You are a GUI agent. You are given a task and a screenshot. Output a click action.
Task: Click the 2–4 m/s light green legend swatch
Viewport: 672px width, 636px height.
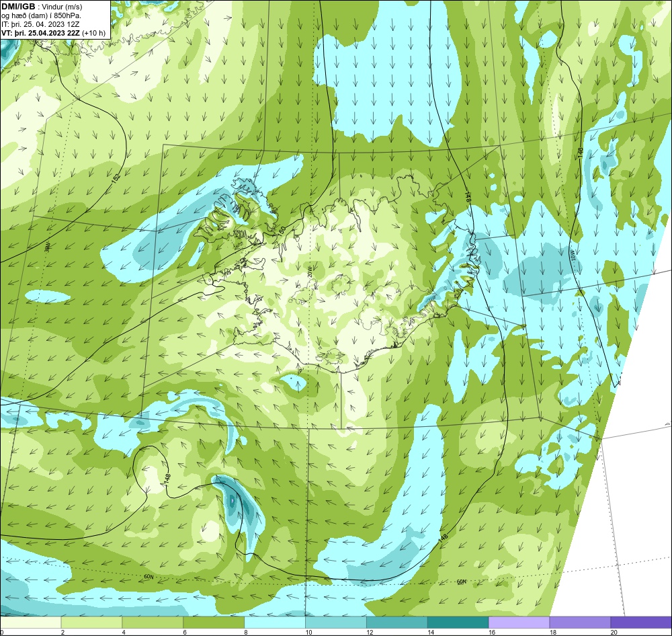click(91, 622)
